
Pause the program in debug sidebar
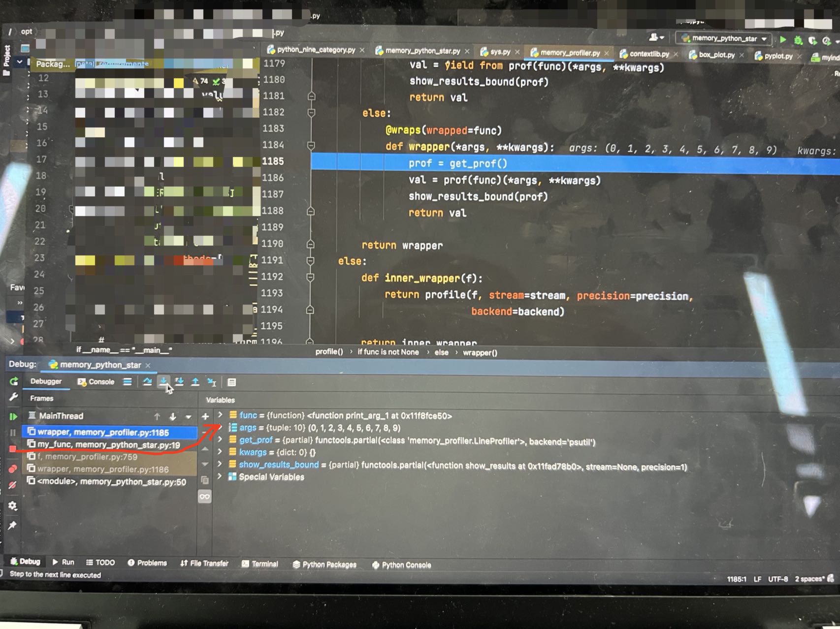(x=13, y=433)
